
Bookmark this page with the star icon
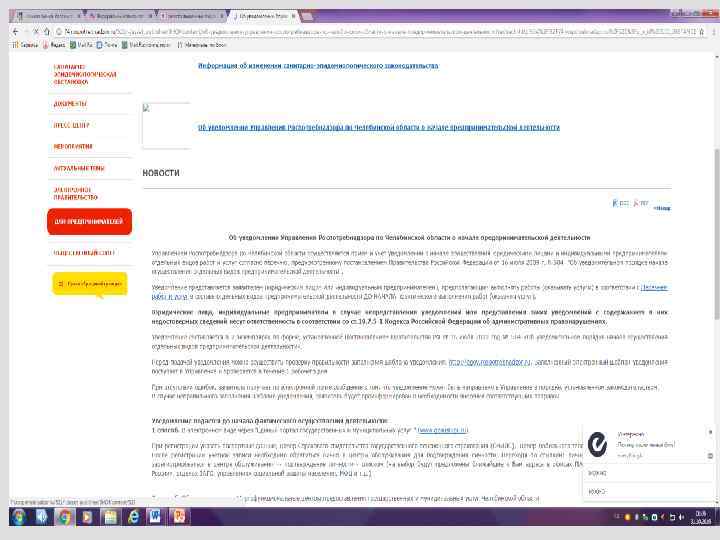click(x=701, y=32)
